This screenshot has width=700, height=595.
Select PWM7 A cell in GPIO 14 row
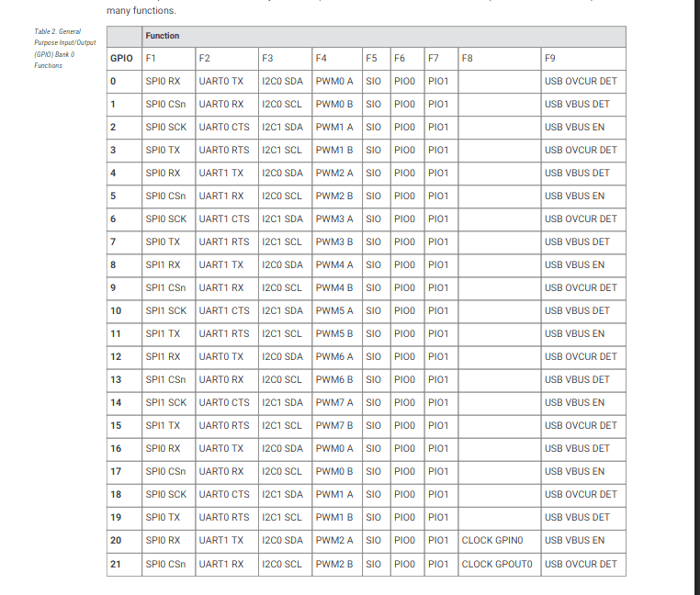(334, 402)
